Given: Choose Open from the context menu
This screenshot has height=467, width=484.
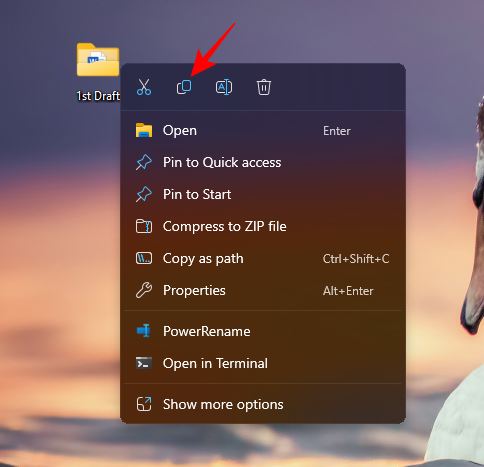Looking at the screenshot, I should (x=263, y=131).
